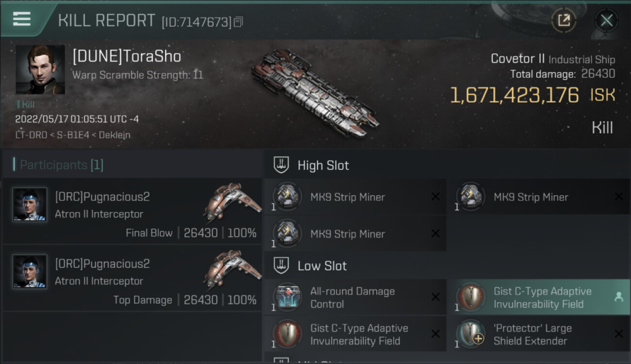Viewport: 631px width, 364px height.
Task: Open ToraSho's pilot portrait
Action: tap(40, 69)
